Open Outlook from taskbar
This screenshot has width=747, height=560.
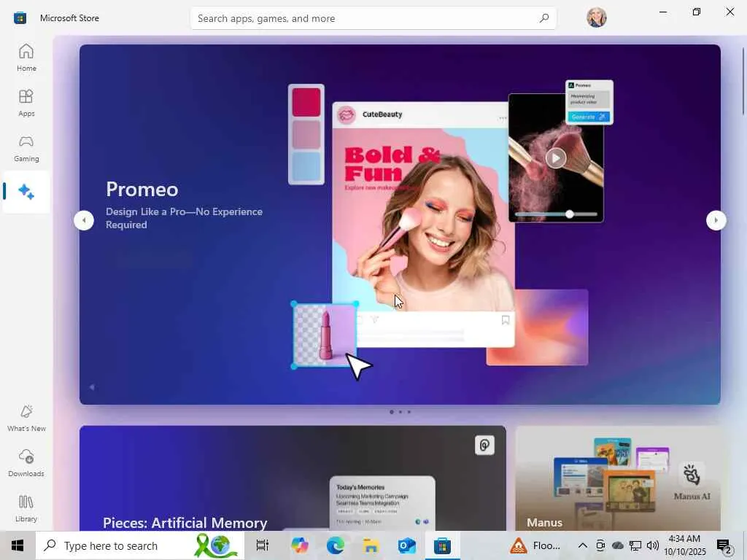(407, 545)
